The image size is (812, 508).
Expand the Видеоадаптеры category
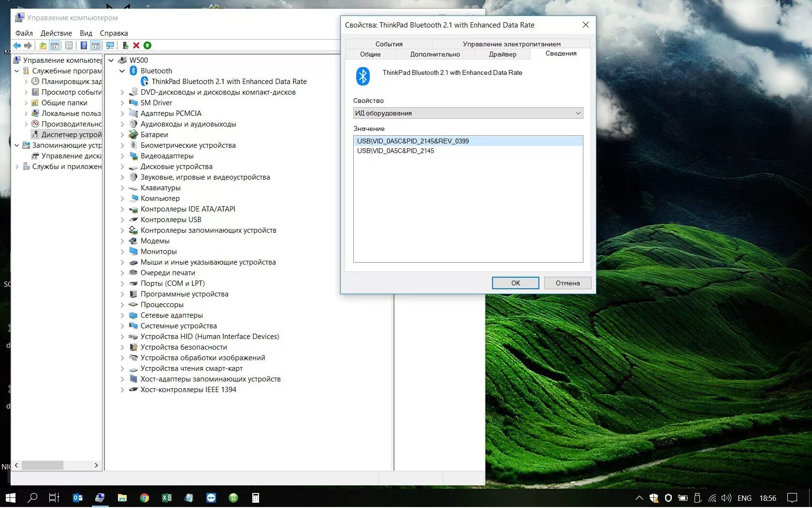[x=122, y=156]
